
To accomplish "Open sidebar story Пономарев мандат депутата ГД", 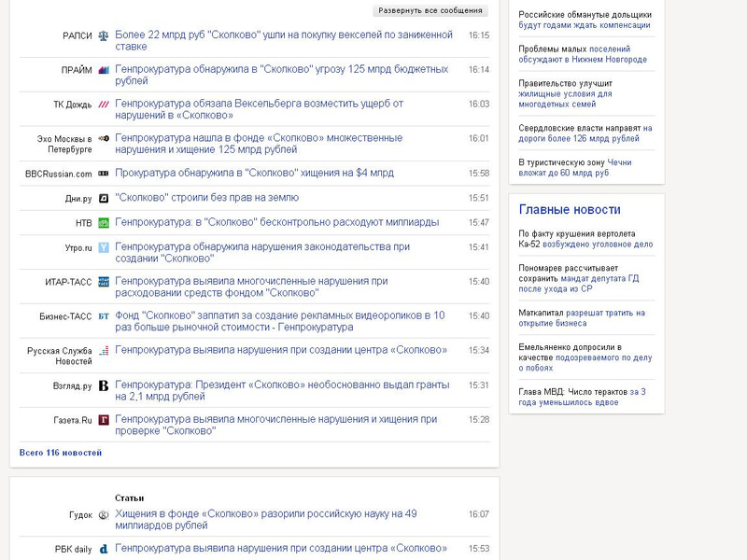I will (579, 278).
